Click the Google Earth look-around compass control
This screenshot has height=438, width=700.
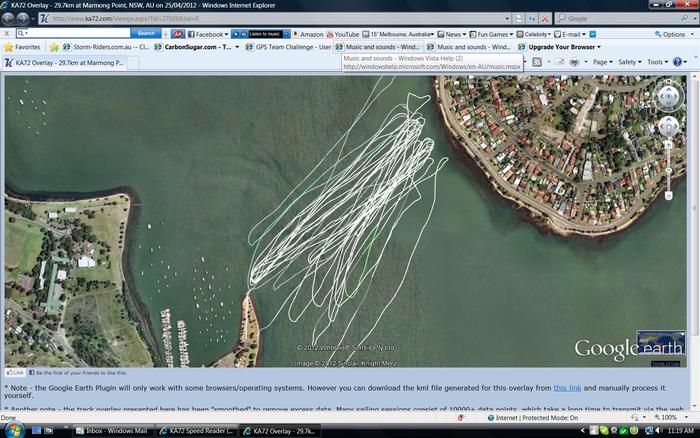(x=669, y=97)
